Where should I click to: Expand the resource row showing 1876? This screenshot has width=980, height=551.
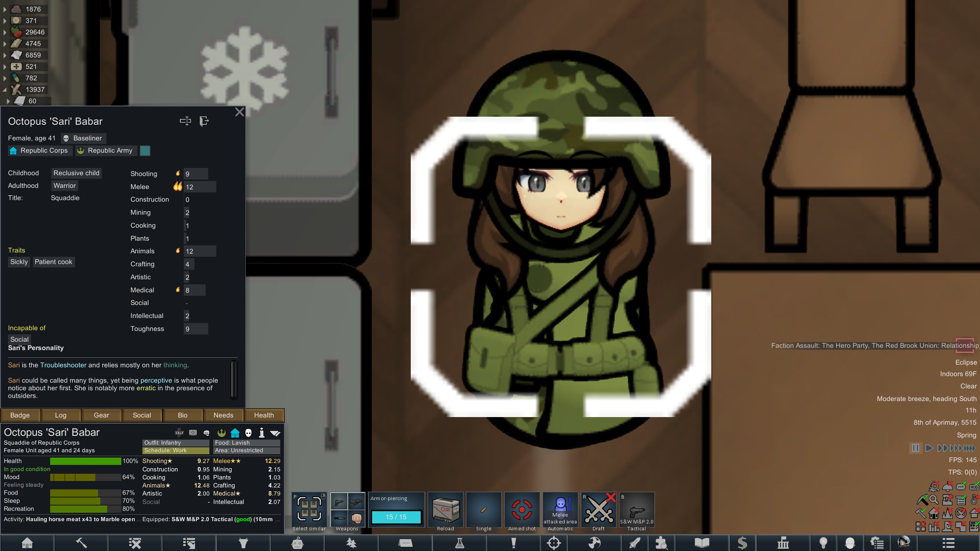(5, 9)
